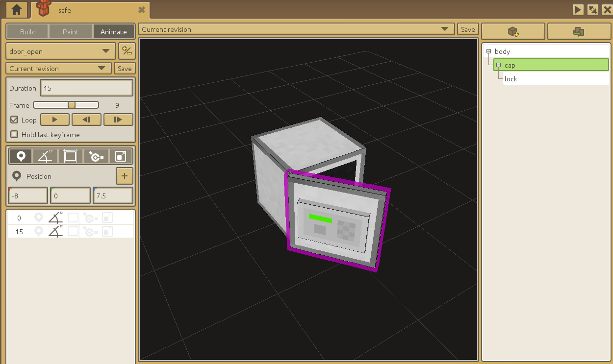Click the duplicate cube icon

(x=579, y=32)
